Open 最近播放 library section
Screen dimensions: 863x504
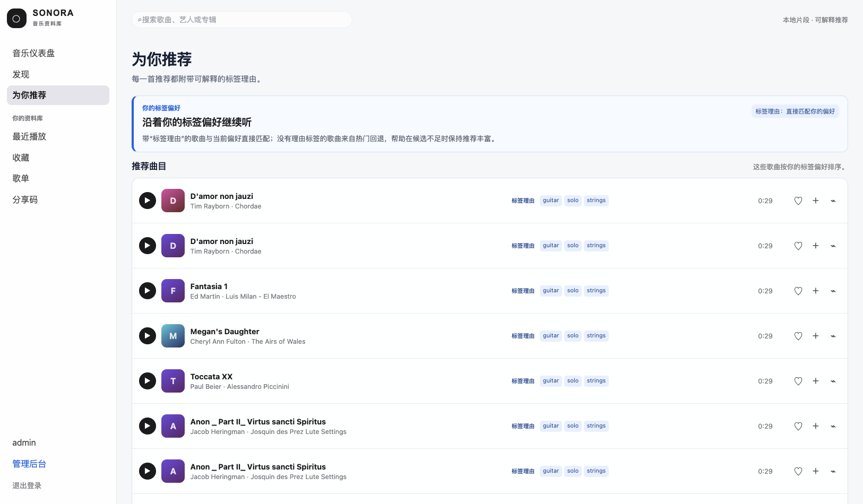pyautogui.click(x=58, y=136)
